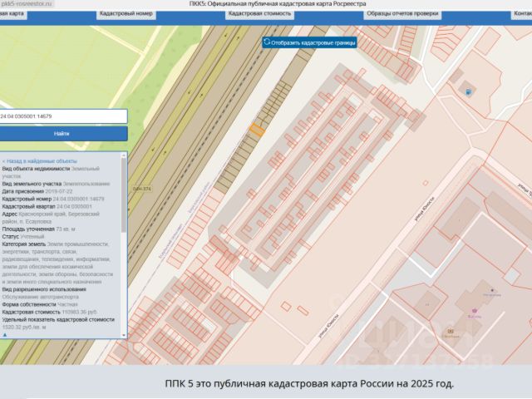Follow the Назад в найденные объекты link
532x399 pixels.
40,161
